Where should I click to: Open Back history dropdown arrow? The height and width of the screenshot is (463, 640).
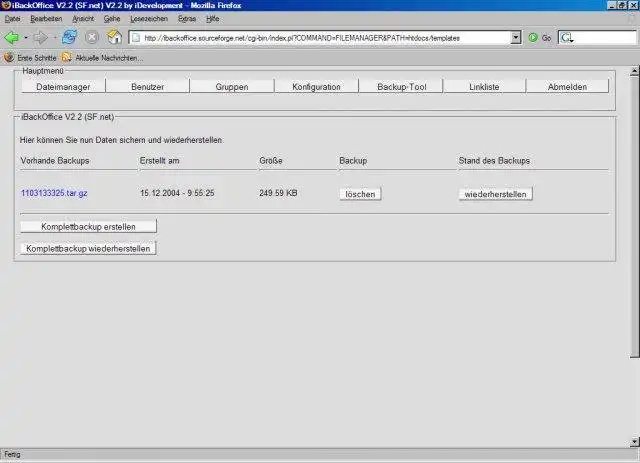[26, 38]
